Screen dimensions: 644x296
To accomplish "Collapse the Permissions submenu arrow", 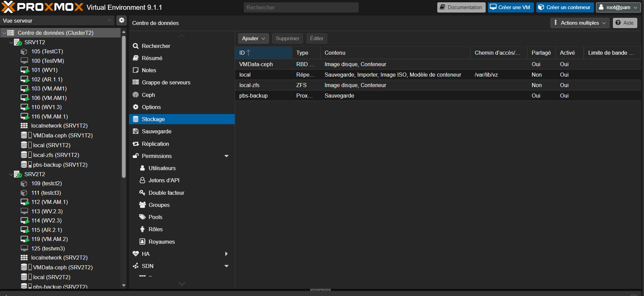I will pos(227,156).
